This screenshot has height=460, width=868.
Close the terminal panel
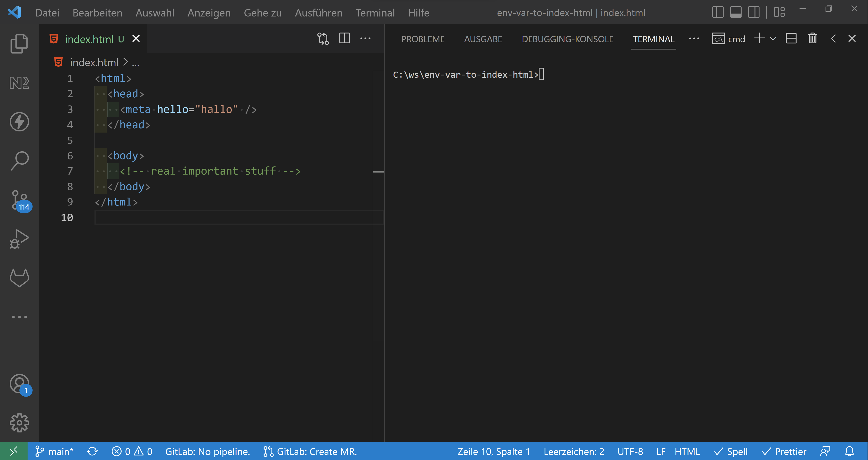852,38
